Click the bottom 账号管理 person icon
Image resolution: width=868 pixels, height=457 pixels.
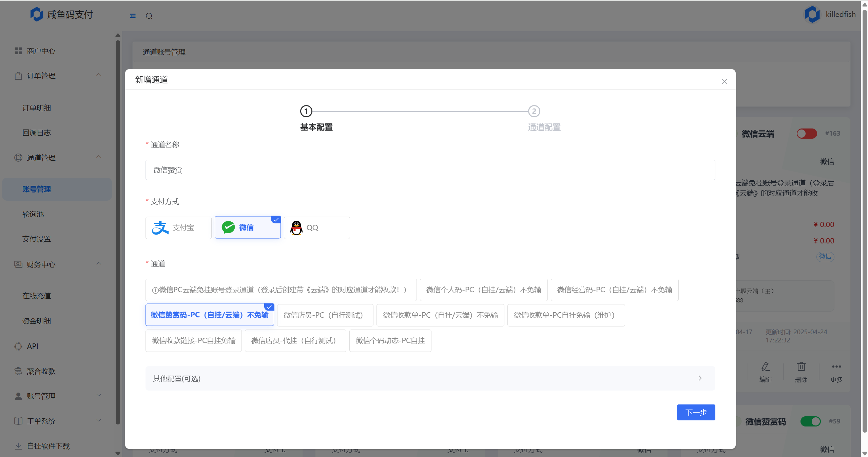coord(18,396)
